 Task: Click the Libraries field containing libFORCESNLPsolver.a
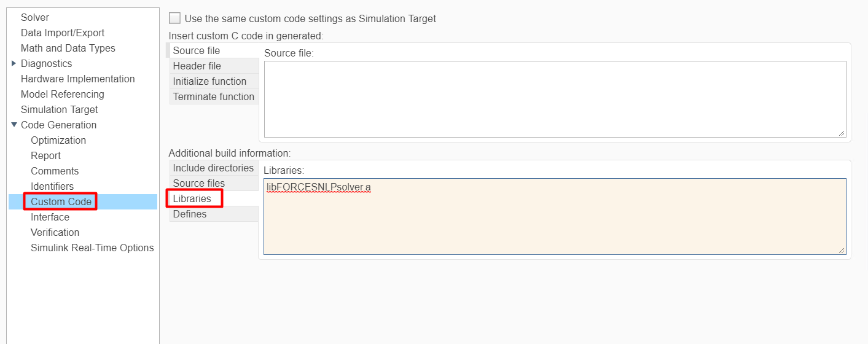[554, 216]
